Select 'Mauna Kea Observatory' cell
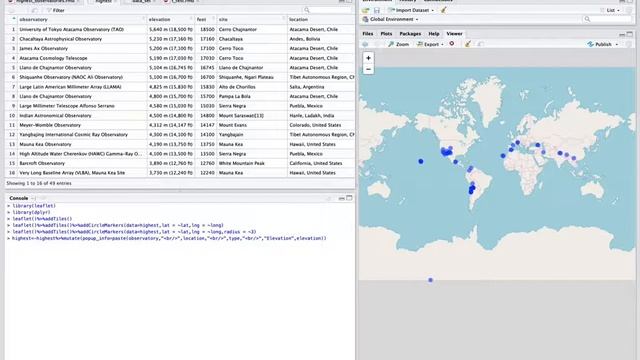 pyautogui.click(x=82, y=144)
